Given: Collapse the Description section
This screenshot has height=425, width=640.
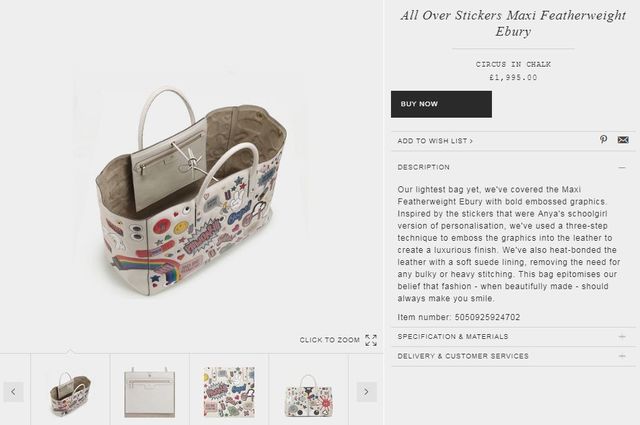Looking at the screenshot, I should (x=622, y=167).
